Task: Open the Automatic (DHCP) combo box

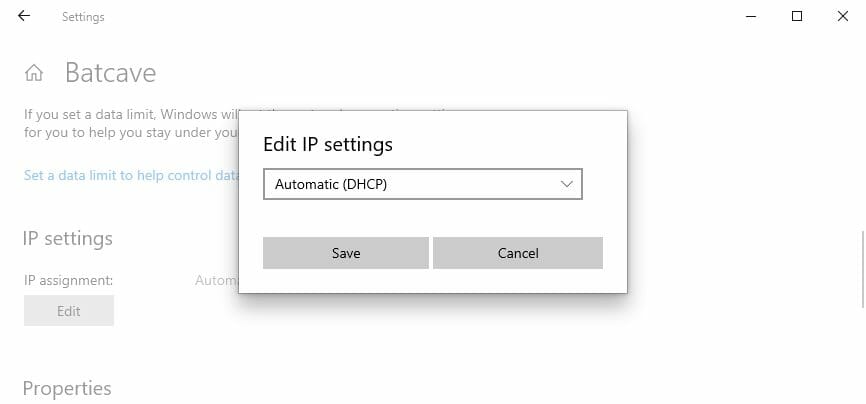Action: [x=423, y=184]
